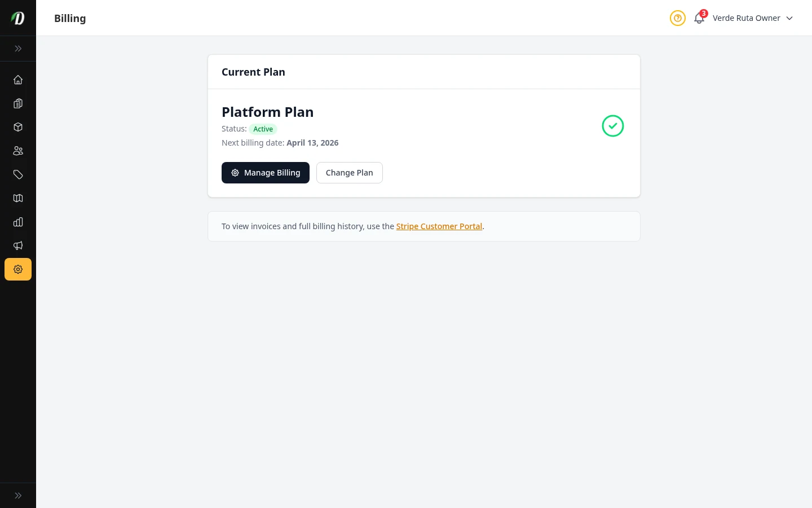Click the clipboard icon in sidebar

pyautogui.click(x=18, y=103)
